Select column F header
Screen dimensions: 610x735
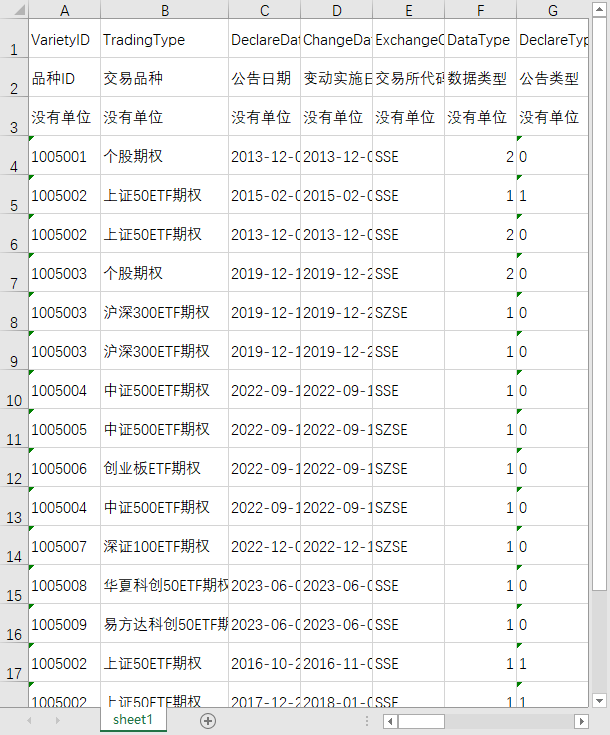tap(481, 10)
